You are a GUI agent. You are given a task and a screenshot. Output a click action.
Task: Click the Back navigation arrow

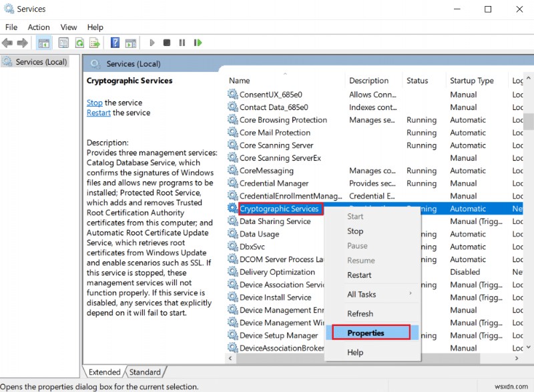pyautogui.click(x=7, y=42)
